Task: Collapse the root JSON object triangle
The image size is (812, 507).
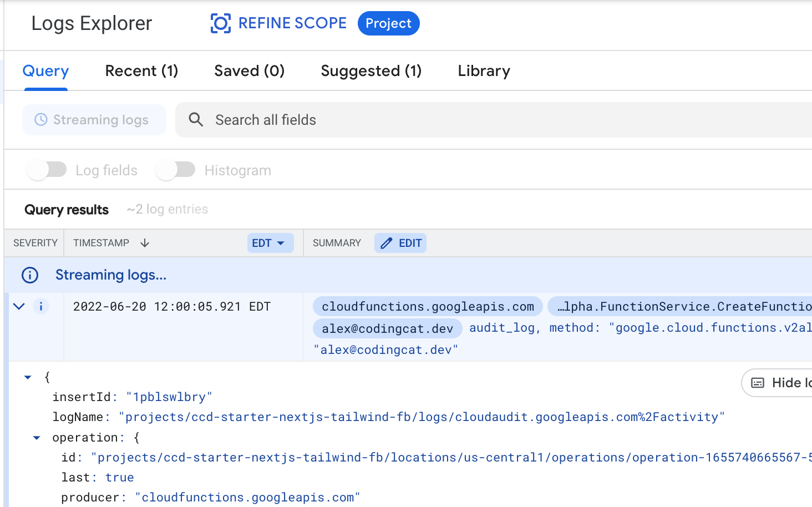Action: coord(28,377)
